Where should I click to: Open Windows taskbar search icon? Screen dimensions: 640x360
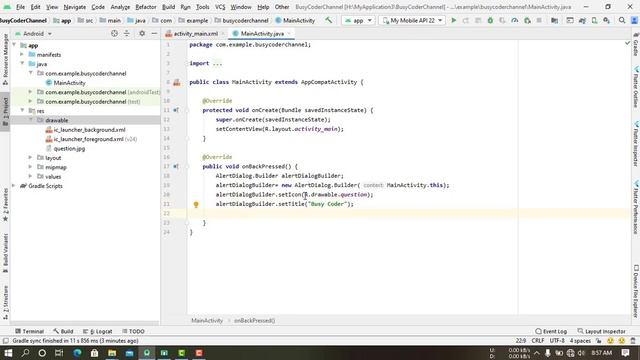(25, 353)
